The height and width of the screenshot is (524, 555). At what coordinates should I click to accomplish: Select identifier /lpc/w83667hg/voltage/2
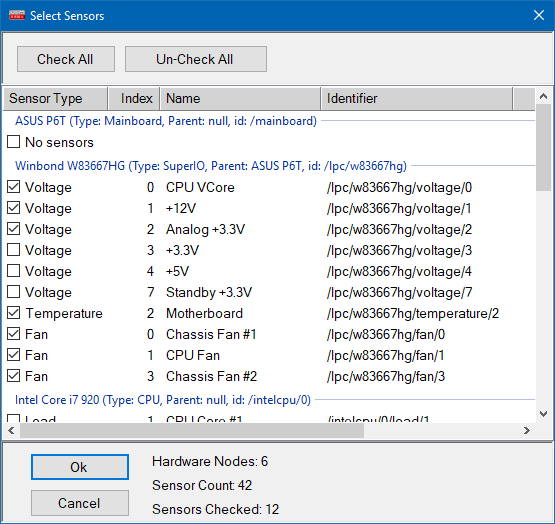coord(399,229)
